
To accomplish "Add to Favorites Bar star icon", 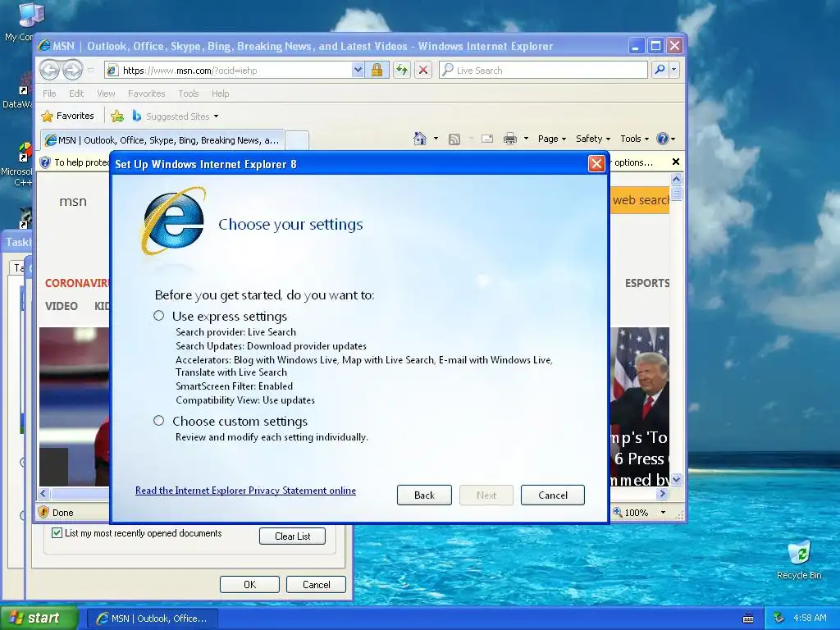I will pyautogui.click(x=117, y=116).
